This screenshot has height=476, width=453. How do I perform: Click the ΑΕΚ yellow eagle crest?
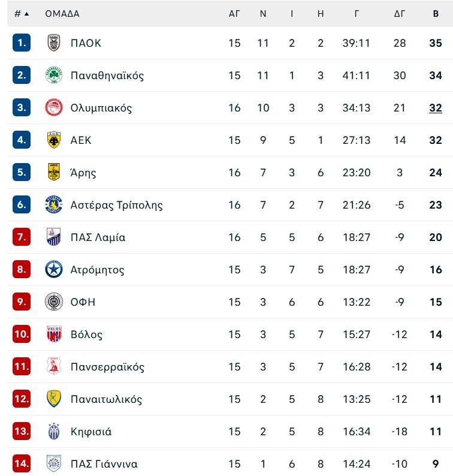point(54,140)
